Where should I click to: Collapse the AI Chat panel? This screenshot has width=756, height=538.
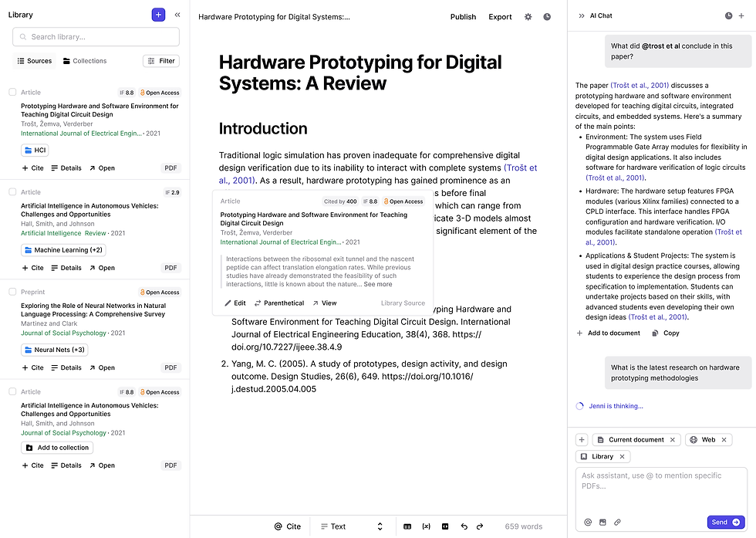(x=580, y=14)
